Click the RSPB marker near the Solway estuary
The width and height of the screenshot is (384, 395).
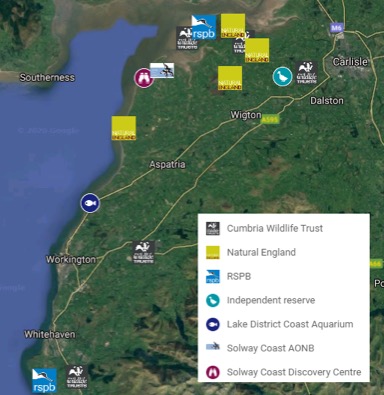tap(204, 27)
